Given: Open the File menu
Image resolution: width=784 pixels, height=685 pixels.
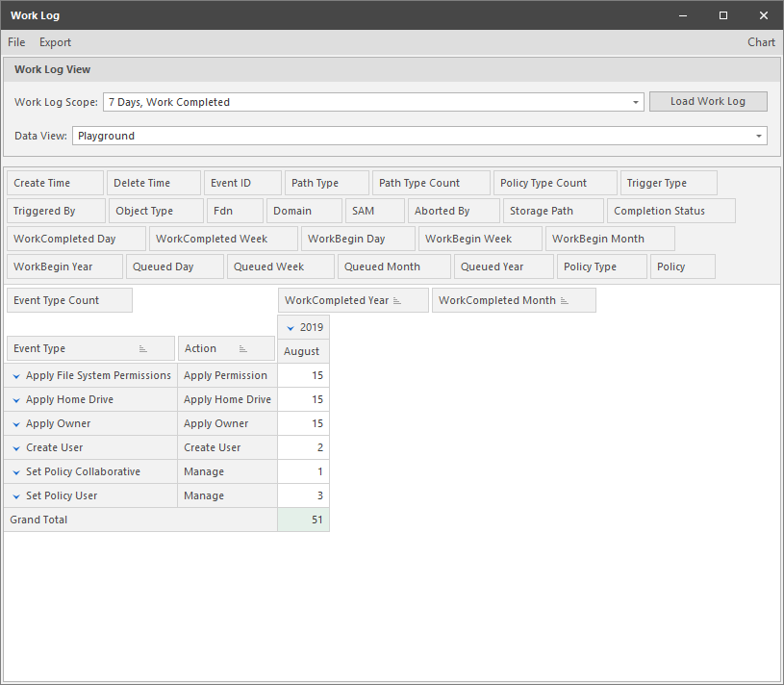Looking at the screenshot, I should pyautogui.click(x=15, y=42).
